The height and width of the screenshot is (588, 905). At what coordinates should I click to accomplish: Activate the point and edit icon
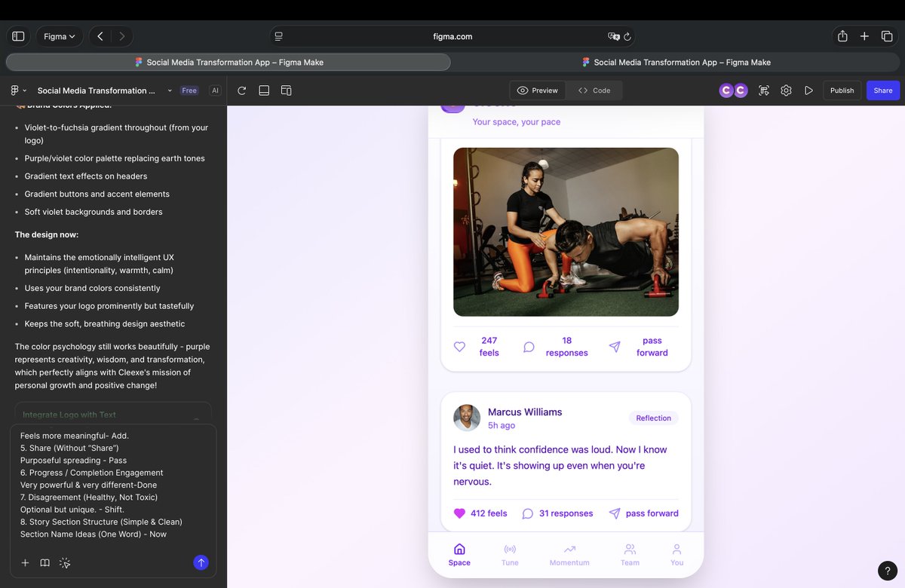coord(764,90)
